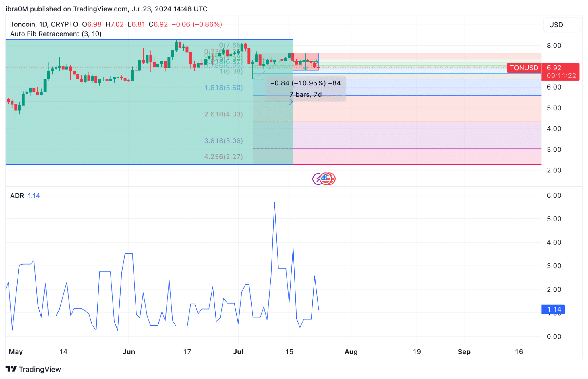This screenshot has width=588, height=379.
Task: Click the ADR 1.14 value tag
Action: (553, 309)
